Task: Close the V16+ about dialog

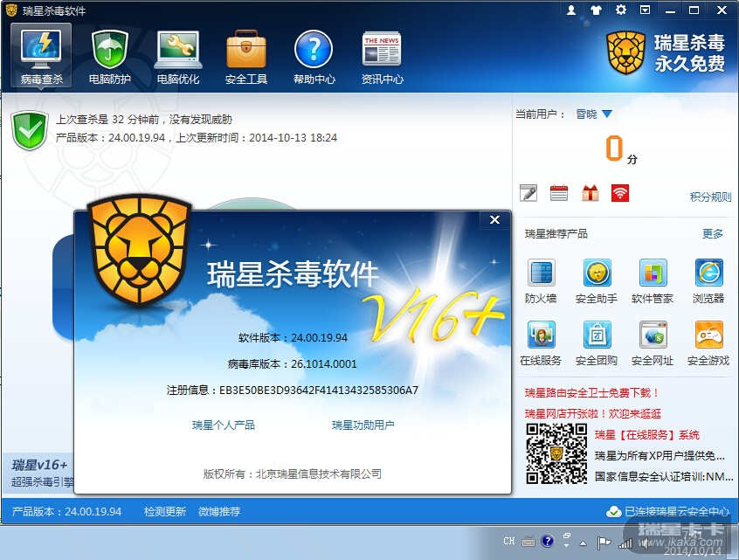Action: [494, 219]
